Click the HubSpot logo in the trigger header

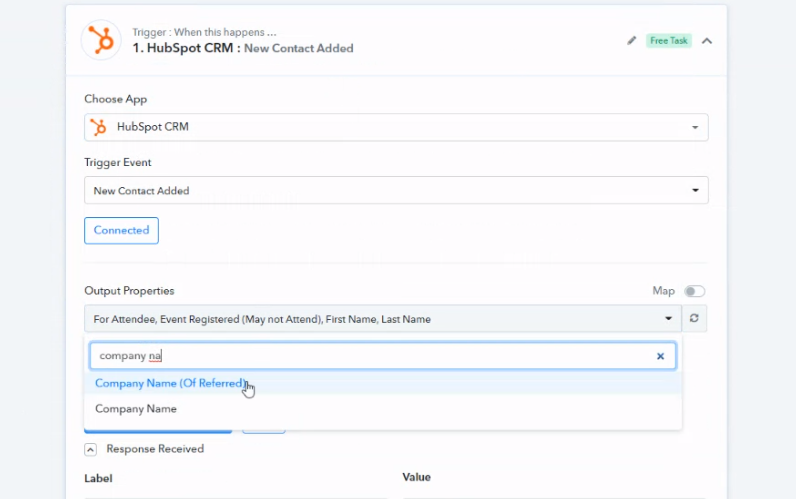click(101, 40)
